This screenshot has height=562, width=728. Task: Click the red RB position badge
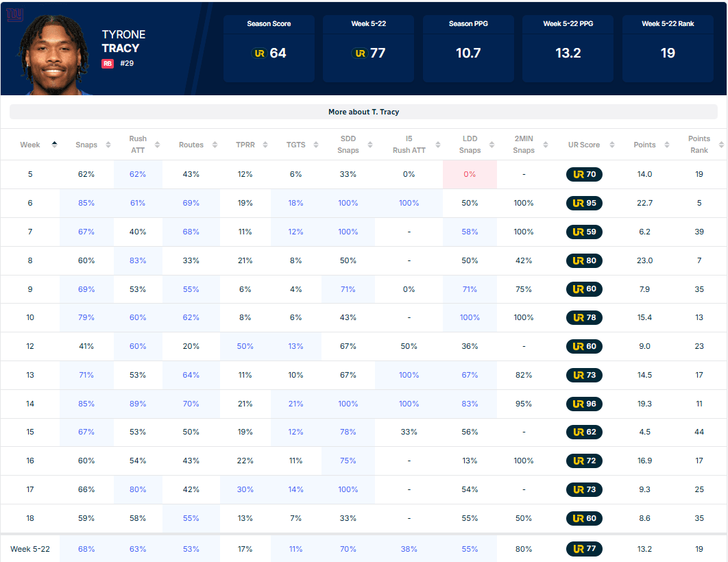(108, 63)
